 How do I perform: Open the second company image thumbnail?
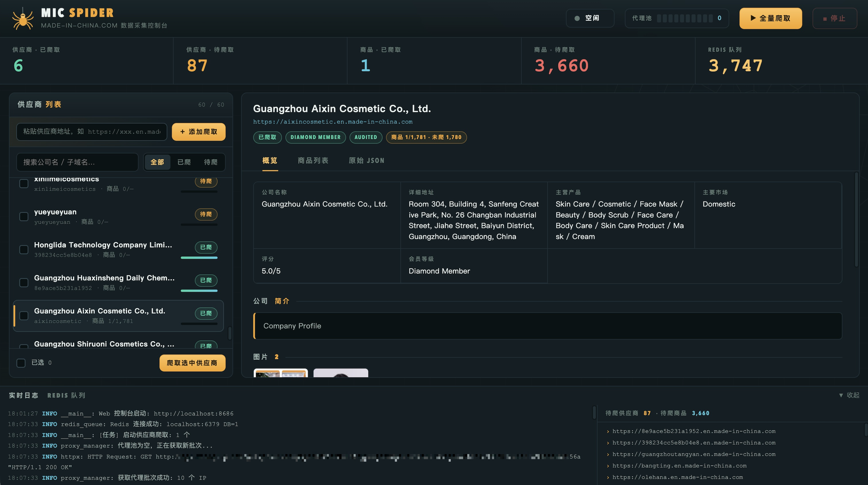point(341,373)
